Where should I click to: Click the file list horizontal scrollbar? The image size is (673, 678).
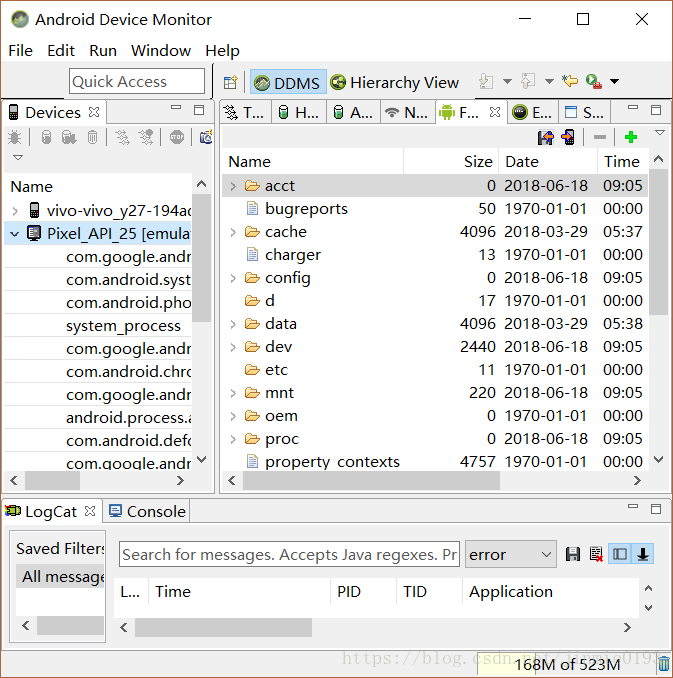[371, 480]
